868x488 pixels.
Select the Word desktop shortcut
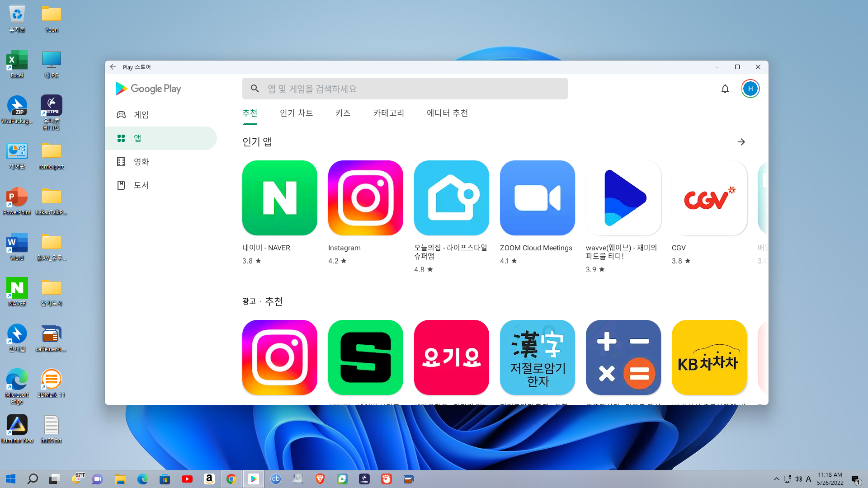[17, 247]
